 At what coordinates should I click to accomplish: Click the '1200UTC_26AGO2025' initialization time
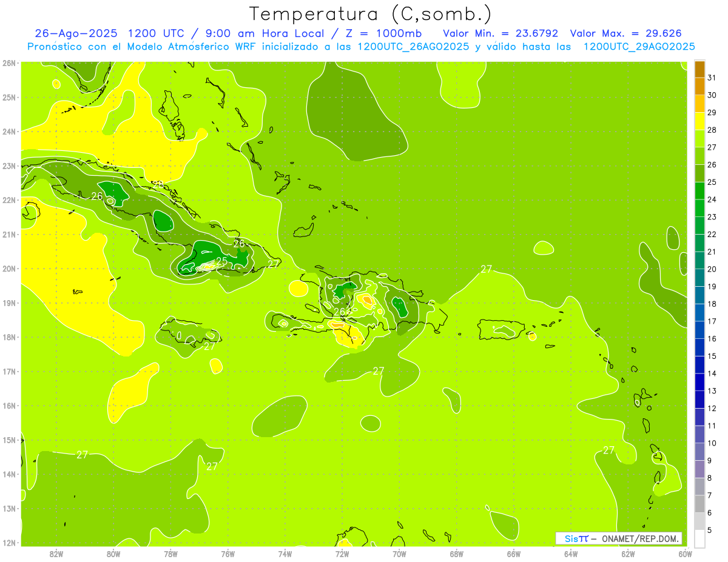pos(413,47)
